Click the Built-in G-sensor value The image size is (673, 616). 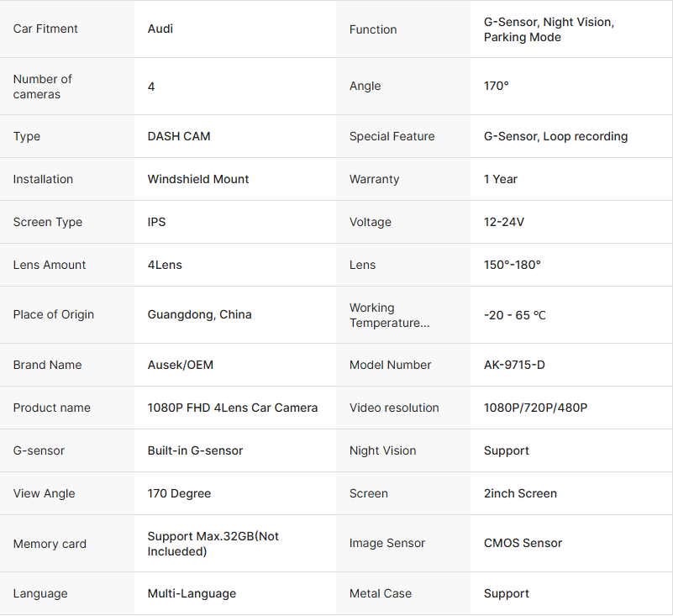click(x=195, y=450)
